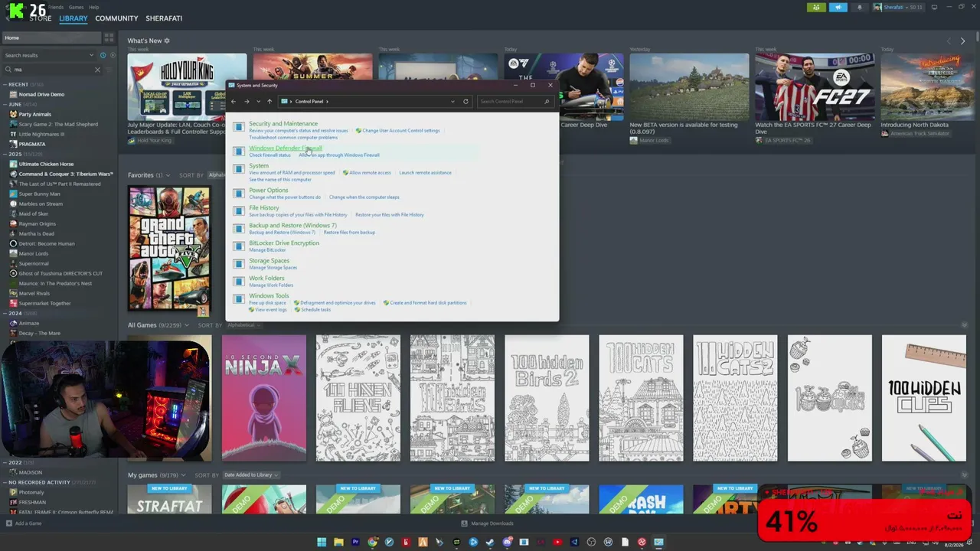This screenshot has width=980, height=551.
Task: Click the Steam account name Sherafati dropdown
Action: pos(897,8)
